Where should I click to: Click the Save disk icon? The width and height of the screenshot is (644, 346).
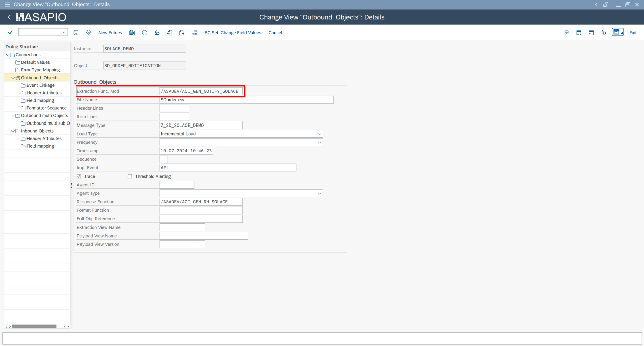pos(76,33)
